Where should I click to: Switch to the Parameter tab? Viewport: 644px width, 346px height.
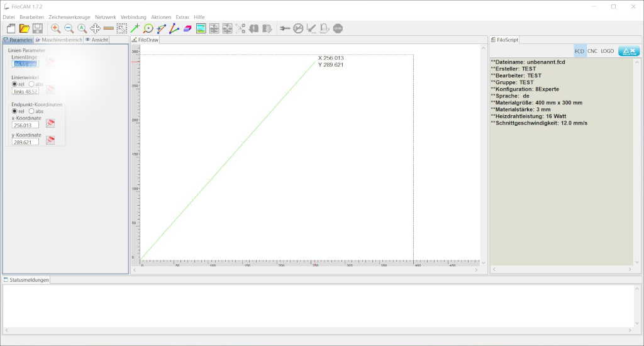point(18,40)
